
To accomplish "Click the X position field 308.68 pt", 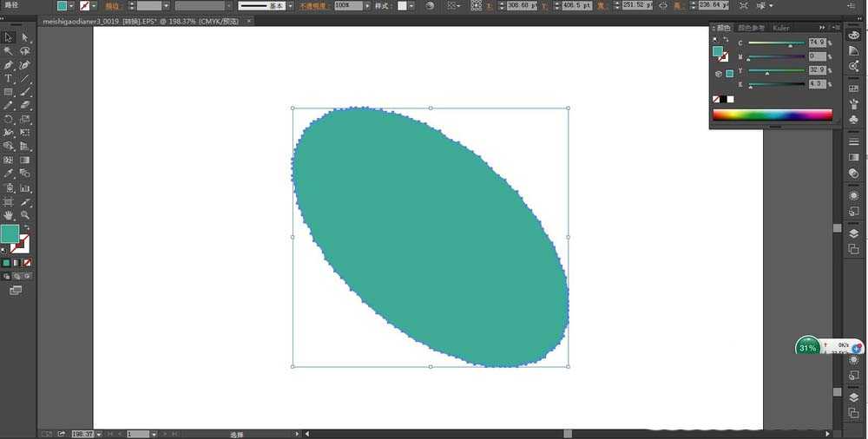I will click(x=523, y=6).
